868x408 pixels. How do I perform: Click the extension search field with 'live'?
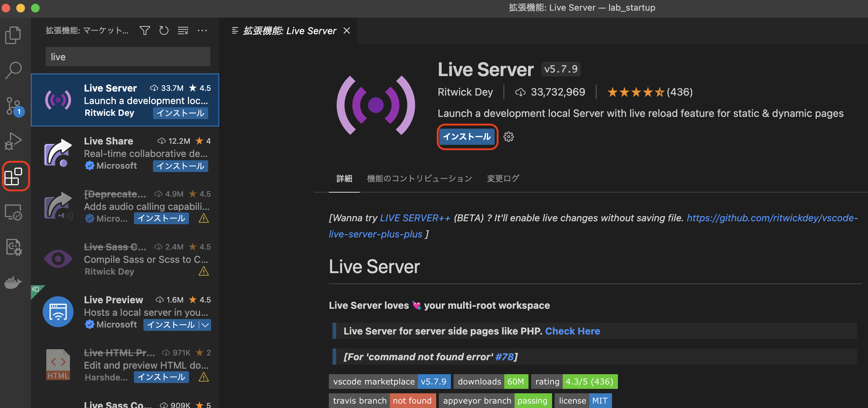coord(128,57)
